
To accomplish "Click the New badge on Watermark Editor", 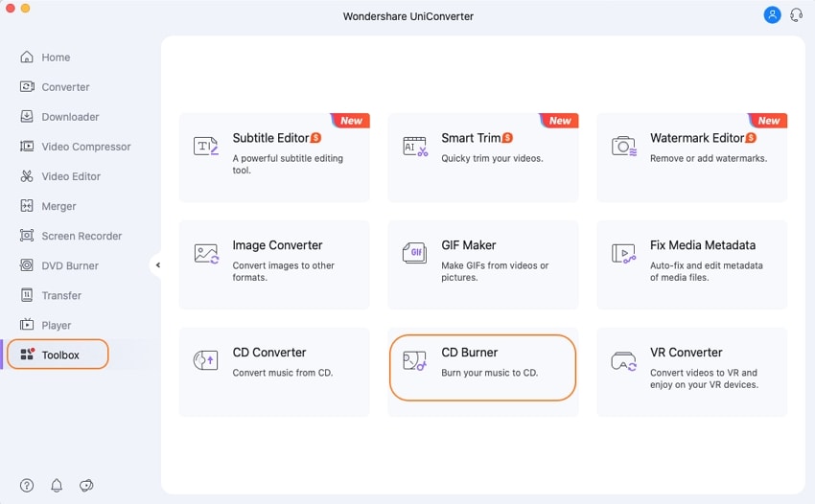I will (x=768, y=121).
